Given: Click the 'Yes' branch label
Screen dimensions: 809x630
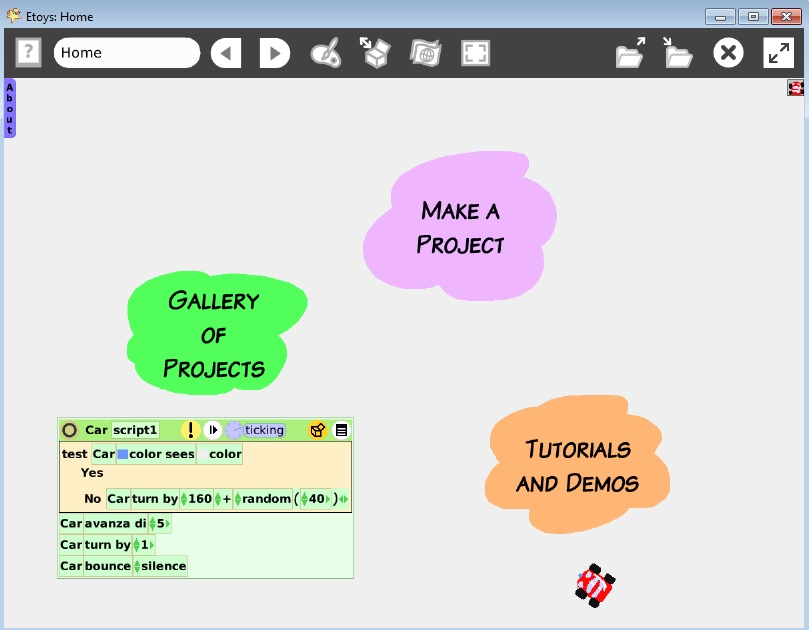Looking at the screenshot, I should pos(92,473).
